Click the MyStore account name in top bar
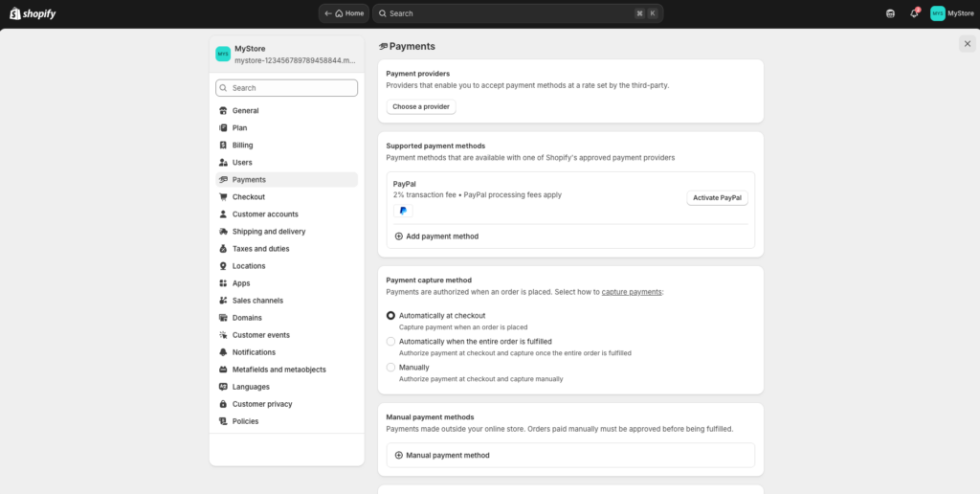 tap(961, 13)
